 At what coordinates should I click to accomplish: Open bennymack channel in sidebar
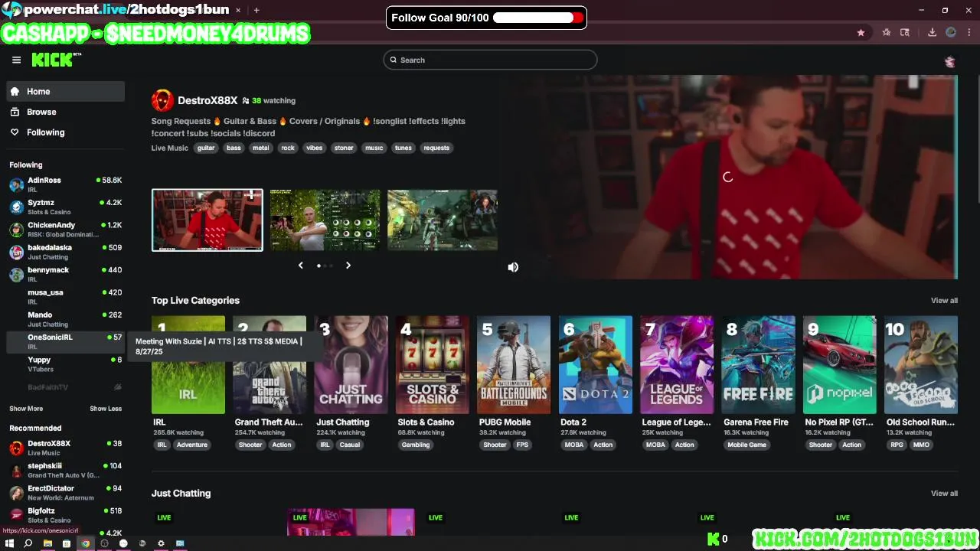pyautogui.click(x=65, y=274)
